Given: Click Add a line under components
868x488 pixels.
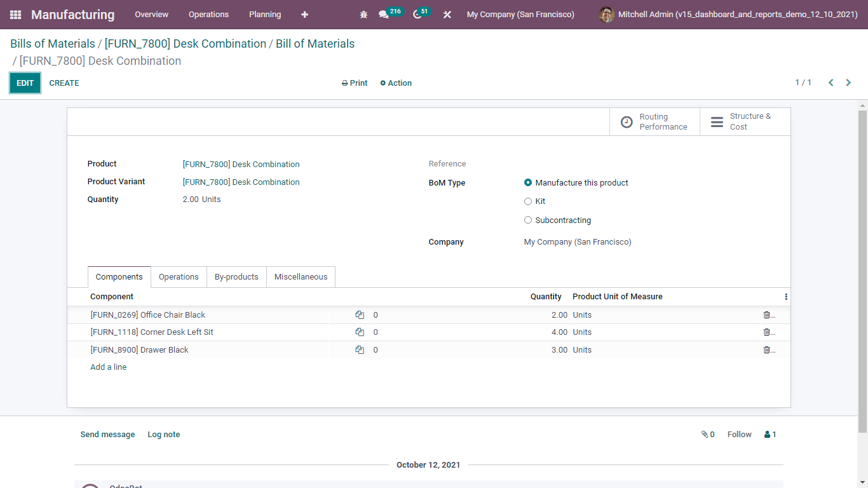Looking at the screenshot, I should coord(108,367).
